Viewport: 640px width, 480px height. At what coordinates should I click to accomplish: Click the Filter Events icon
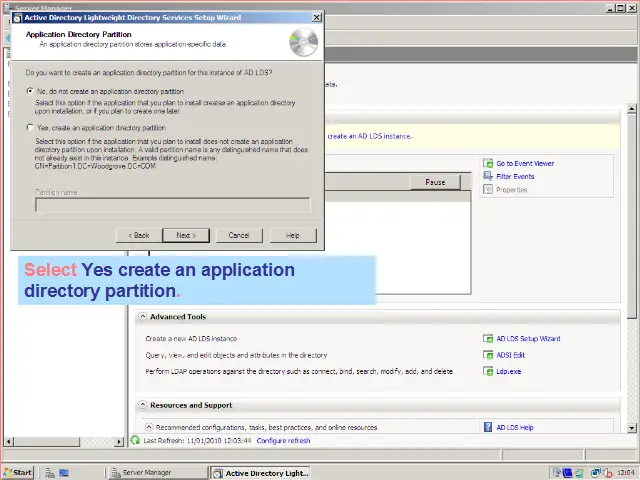point(488,176)
